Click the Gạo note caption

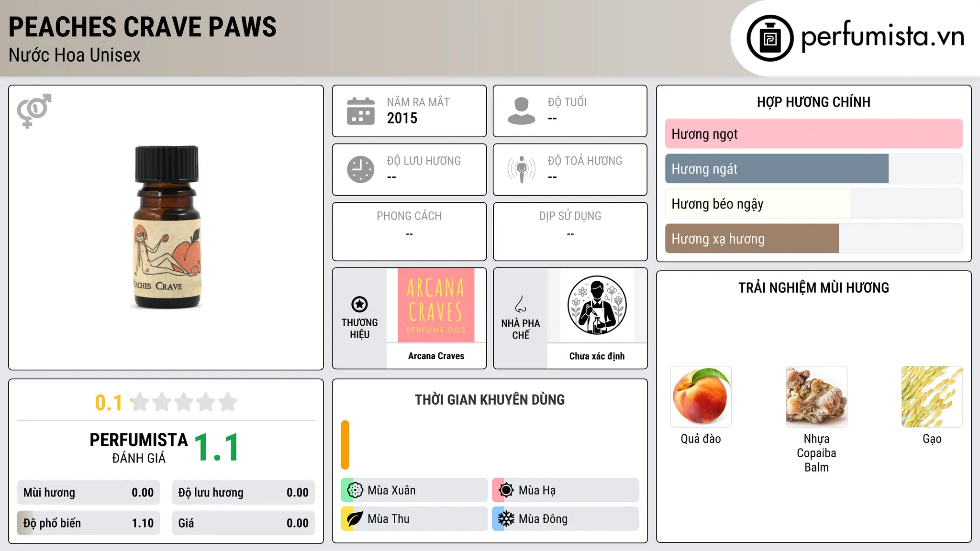[932, 439]
